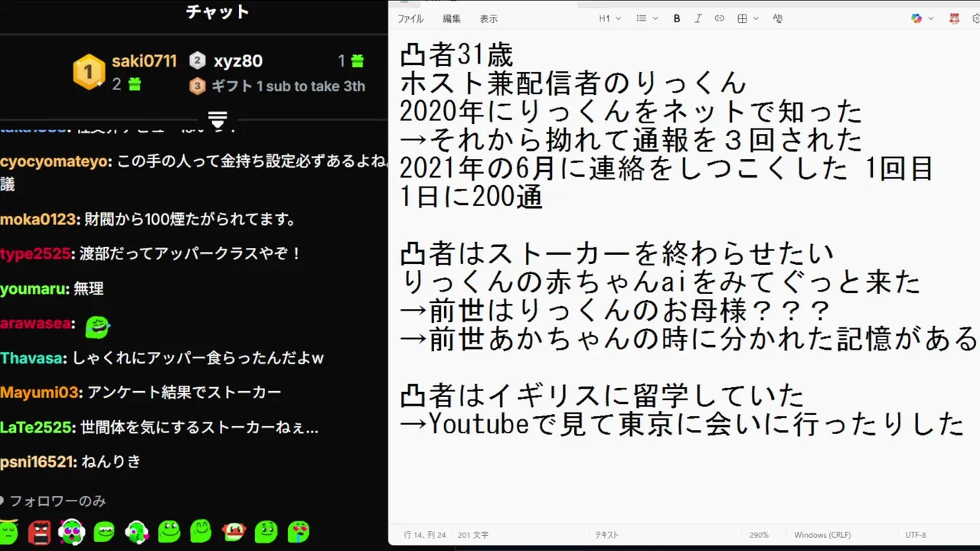Expand the chat leaderboard handle

[217, 119]
